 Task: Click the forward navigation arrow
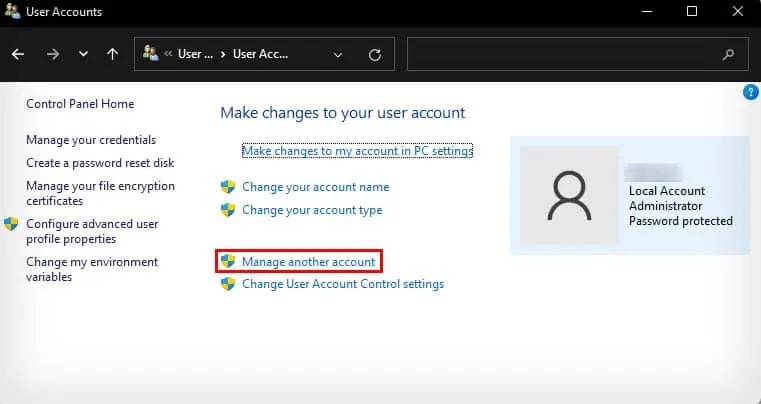(x=52, y=54)
